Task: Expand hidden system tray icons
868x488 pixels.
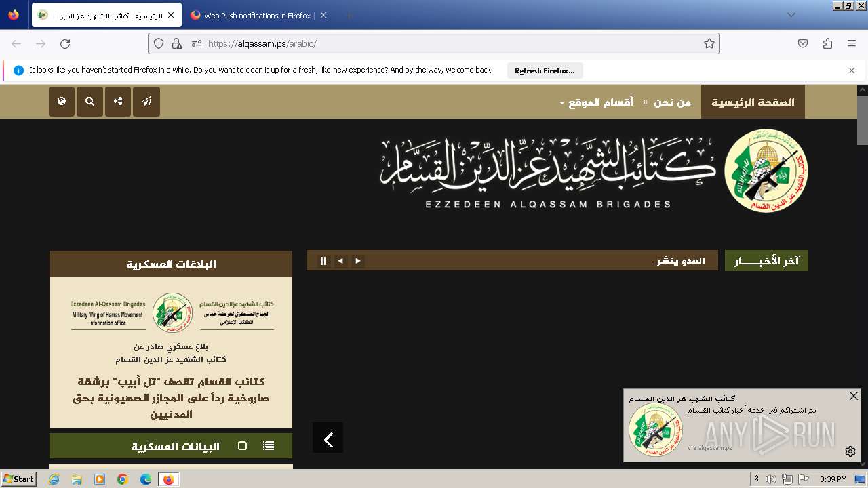Action: click(x=757, y=479)
